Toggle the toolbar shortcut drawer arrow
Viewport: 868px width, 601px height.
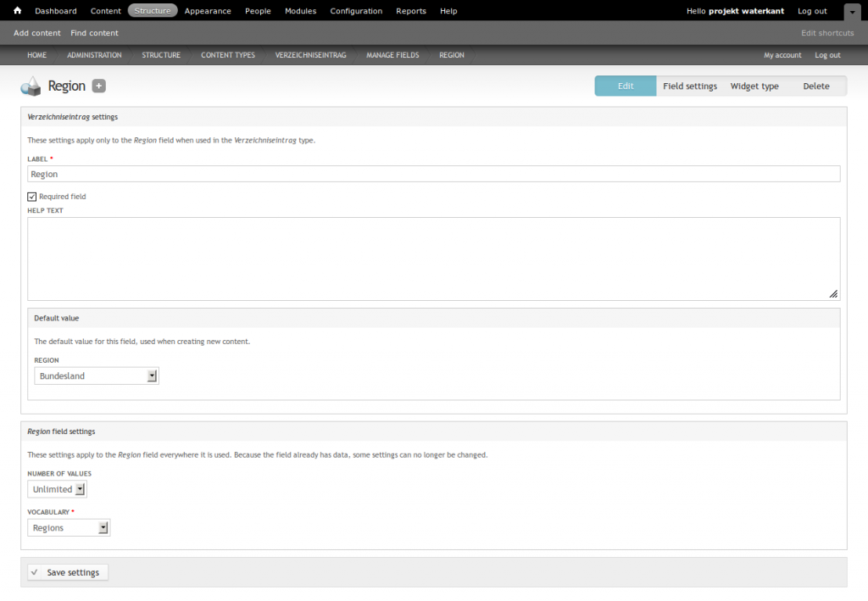click(x=851, y=12)
